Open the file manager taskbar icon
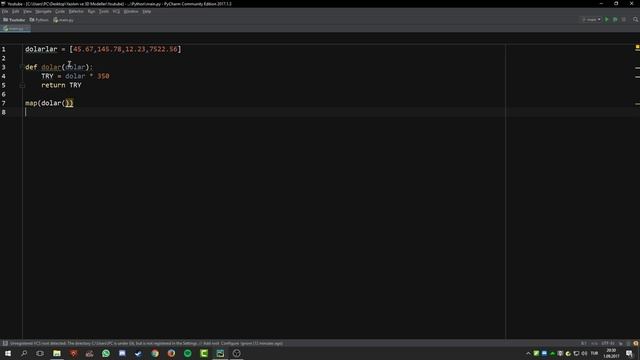 point(57,353)
